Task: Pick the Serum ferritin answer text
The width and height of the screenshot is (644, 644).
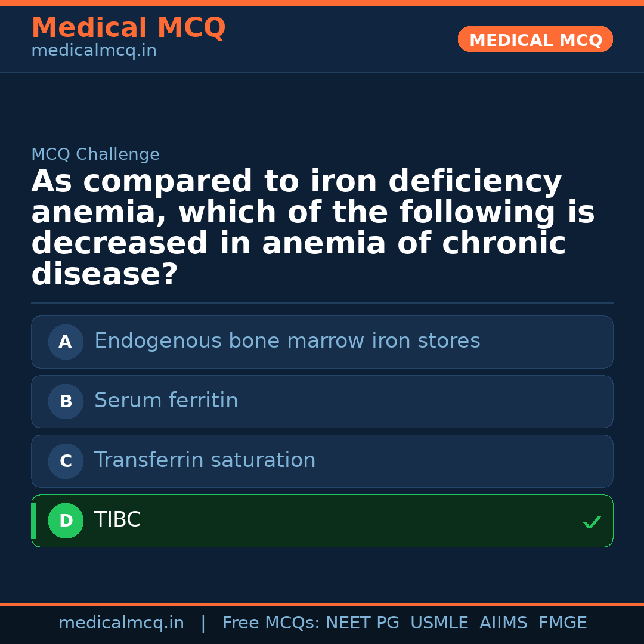Action: coord(166,401)
